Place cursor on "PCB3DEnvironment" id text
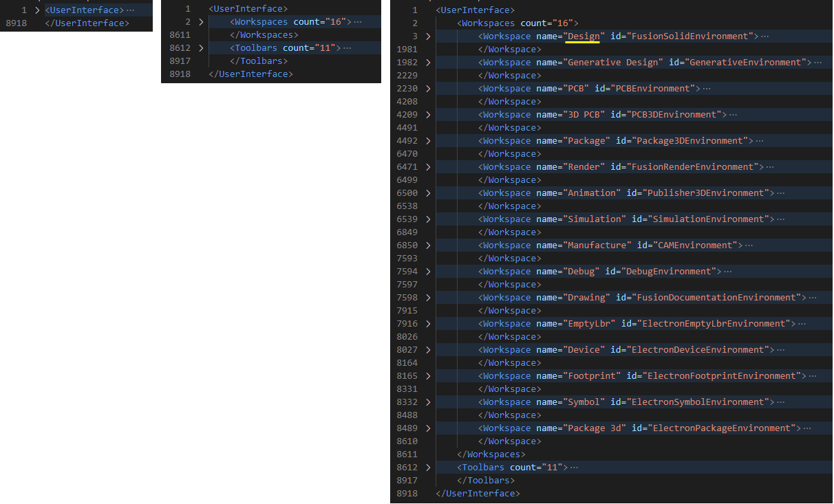 tap(673, 114)
